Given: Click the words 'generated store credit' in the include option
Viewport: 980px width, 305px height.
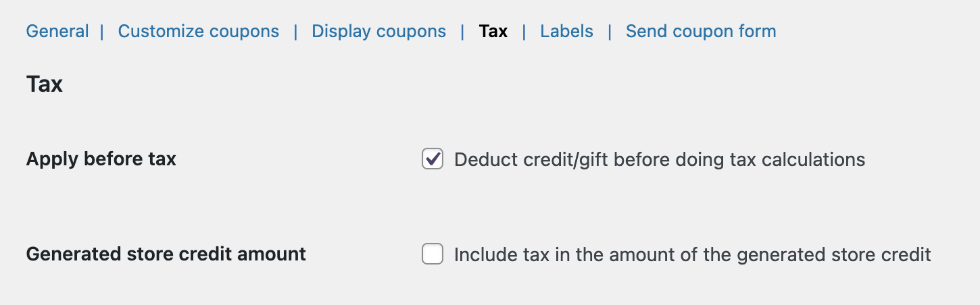Looking at the screenshot, I should point(834,254).
